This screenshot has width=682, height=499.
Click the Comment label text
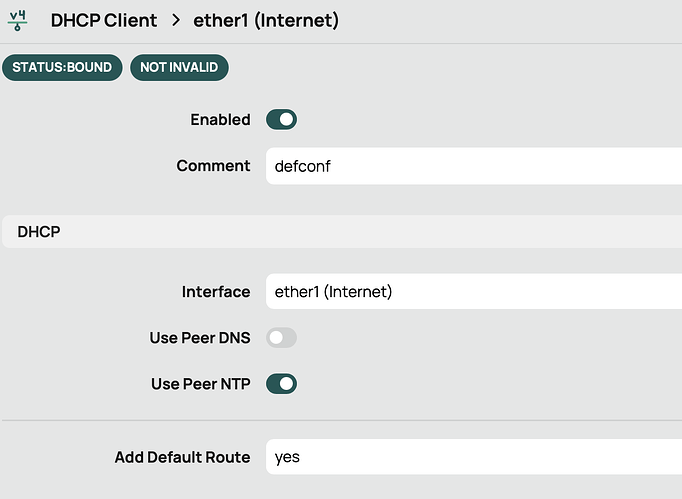(x=213, y=166)
